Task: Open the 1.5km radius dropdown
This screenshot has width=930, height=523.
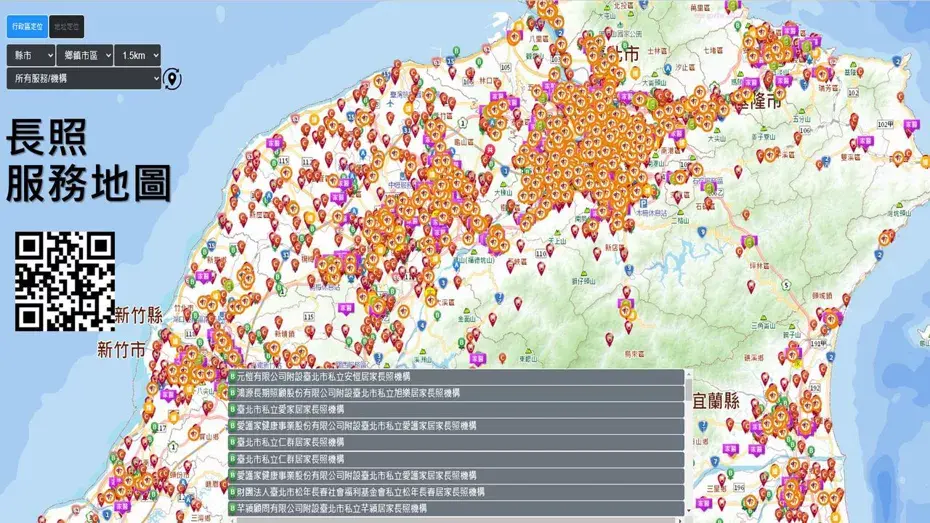Action: click(138, 55)
